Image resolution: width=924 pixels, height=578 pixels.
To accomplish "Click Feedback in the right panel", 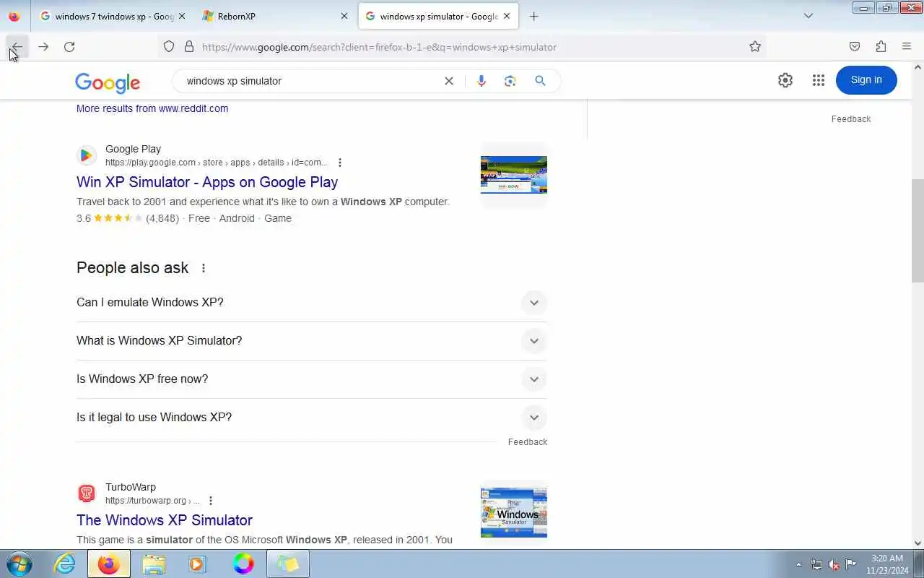I will (x=851, y=119).
